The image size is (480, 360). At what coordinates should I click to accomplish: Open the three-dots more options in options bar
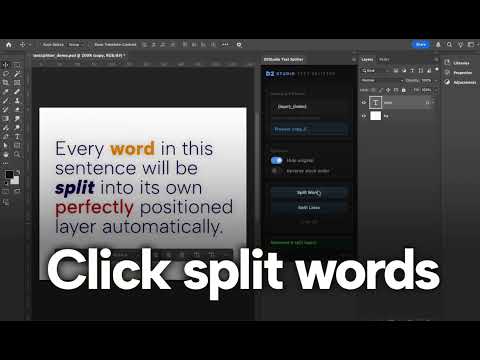(225, 44)
